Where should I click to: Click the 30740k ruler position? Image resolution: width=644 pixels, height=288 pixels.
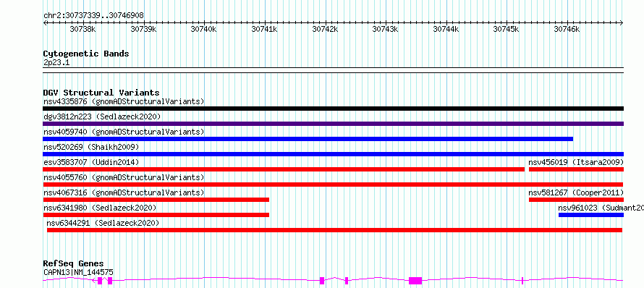pyautogui.click(x=204, y=29)
